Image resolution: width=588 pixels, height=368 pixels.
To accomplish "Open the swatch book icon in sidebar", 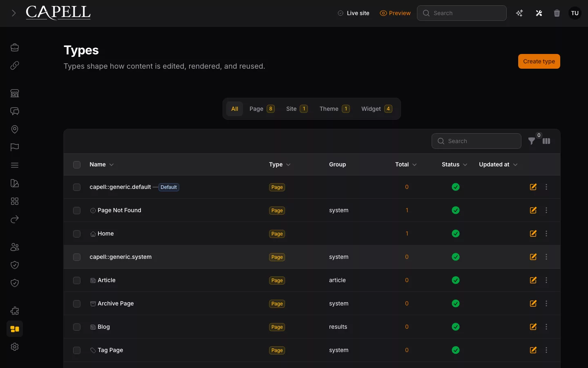I will (15, 183).
